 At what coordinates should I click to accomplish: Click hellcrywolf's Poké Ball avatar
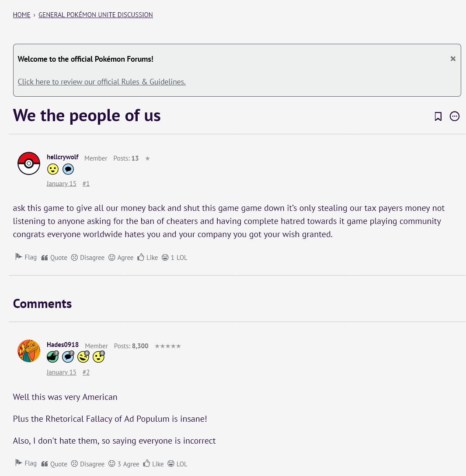point(29,163)
